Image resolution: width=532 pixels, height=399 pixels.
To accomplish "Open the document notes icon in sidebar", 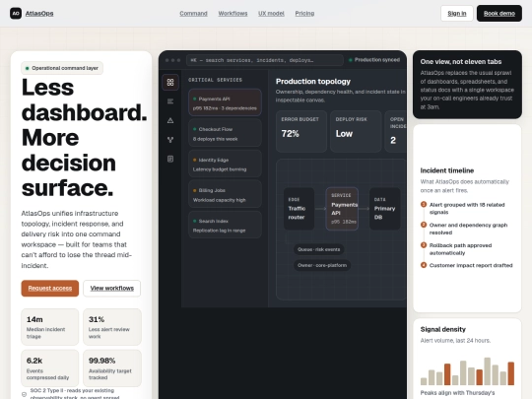I will pos(170,159).
